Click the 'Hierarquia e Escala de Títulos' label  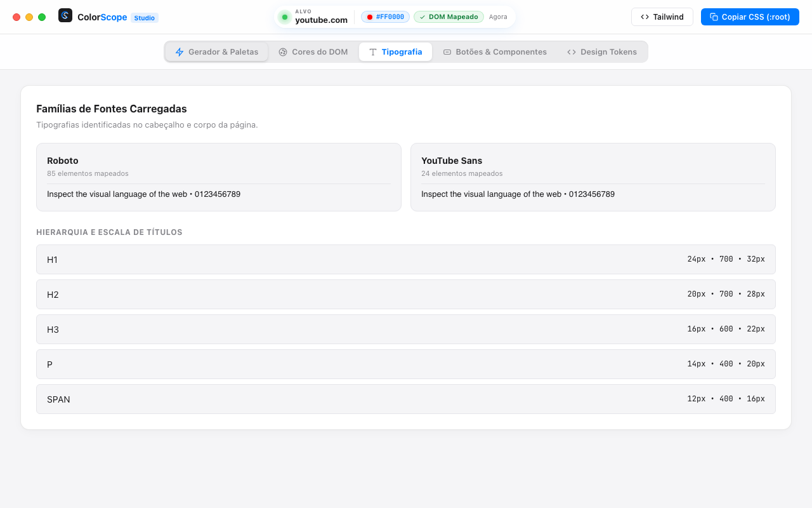[109, 232]
